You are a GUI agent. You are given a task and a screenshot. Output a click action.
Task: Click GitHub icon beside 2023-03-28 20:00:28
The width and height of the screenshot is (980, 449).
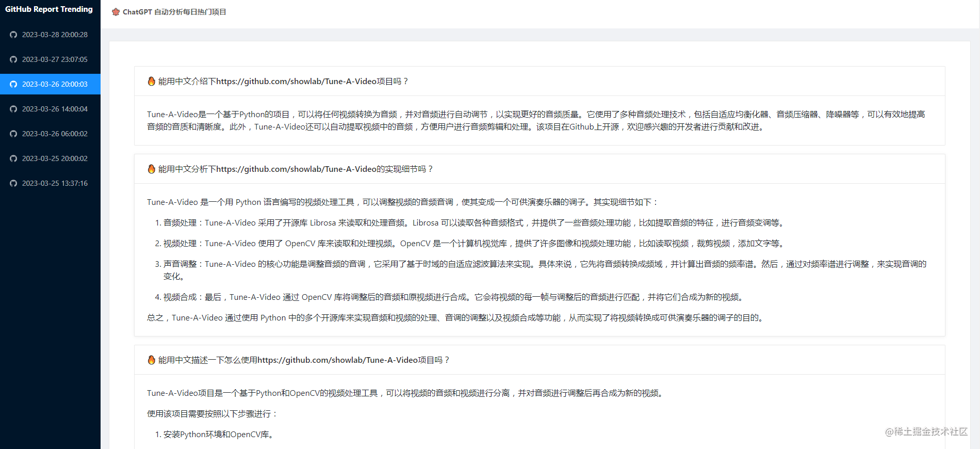click(x=13, y=35)
